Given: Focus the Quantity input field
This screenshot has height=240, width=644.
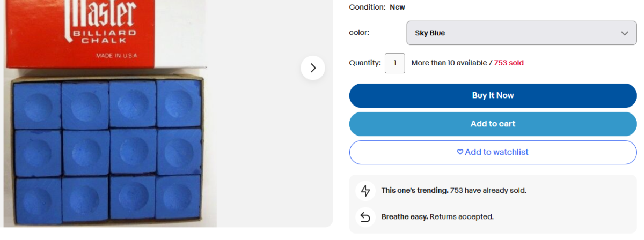Looking at the screenshot, I should pos(395,63).
